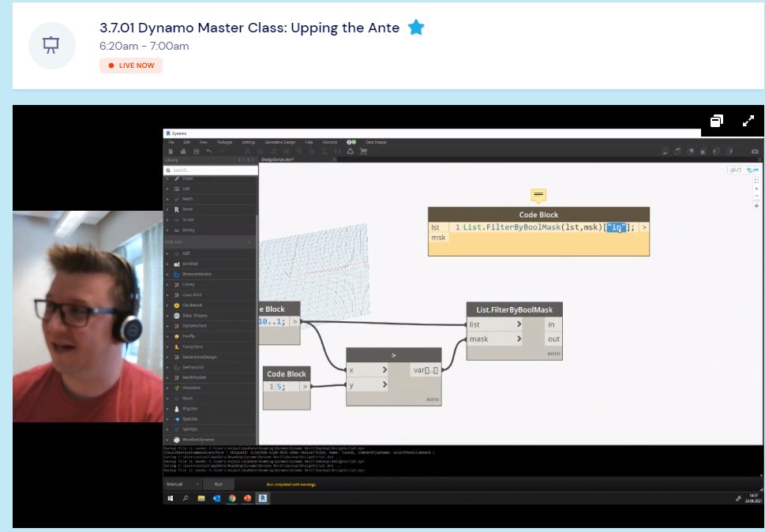Screen dimensions: 765x532
Task: Click the value 5 in the small Code Block
Action: click(279, 387)
